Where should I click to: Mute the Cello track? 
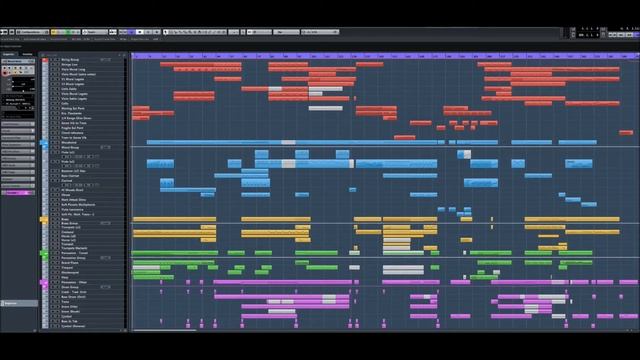[53, 104]
